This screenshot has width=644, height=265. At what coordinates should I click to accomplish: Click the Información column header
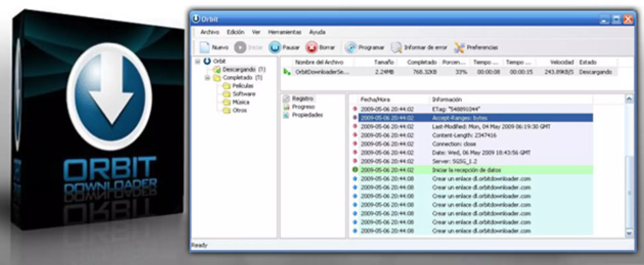pos(447,99)
